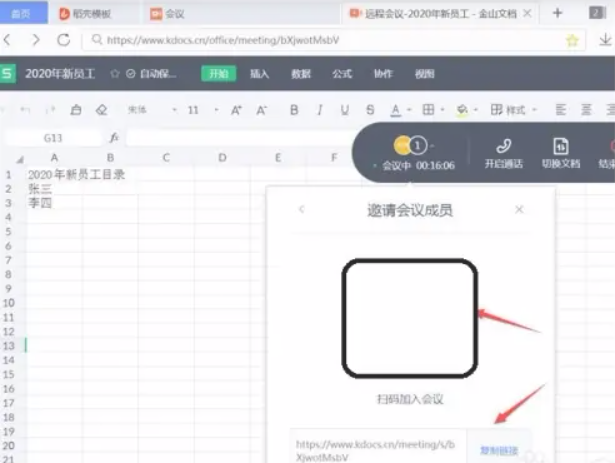The height and width of the screenshot is (463, 615).
Task: Click the meeting invite link text
Action: coord(375,450)
